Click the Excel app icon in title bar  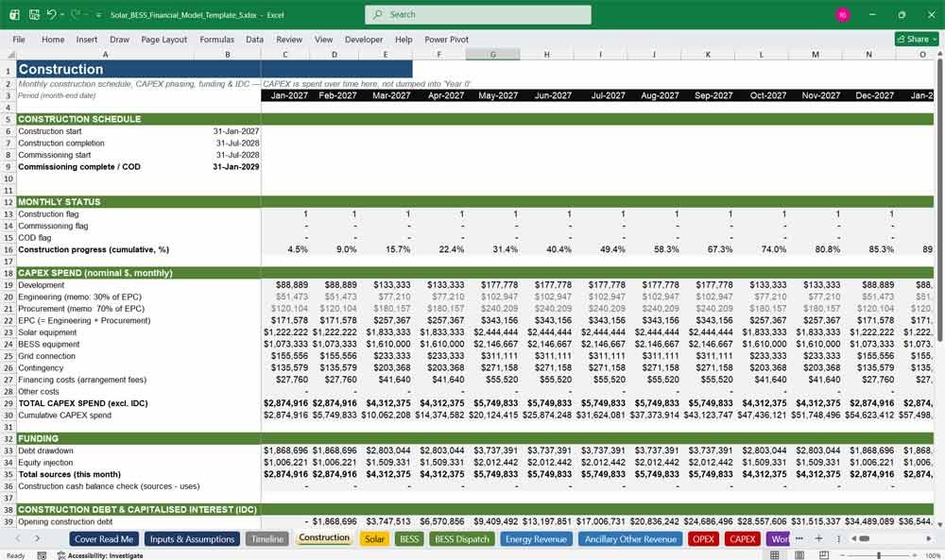pyautogui.click(x=14, y=14)
